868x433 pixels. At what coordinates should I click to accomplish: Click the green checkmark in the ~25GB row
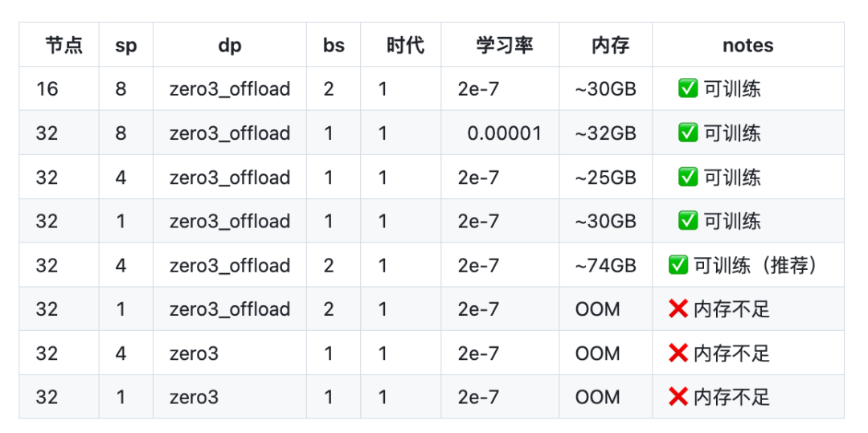coord(687,177)
